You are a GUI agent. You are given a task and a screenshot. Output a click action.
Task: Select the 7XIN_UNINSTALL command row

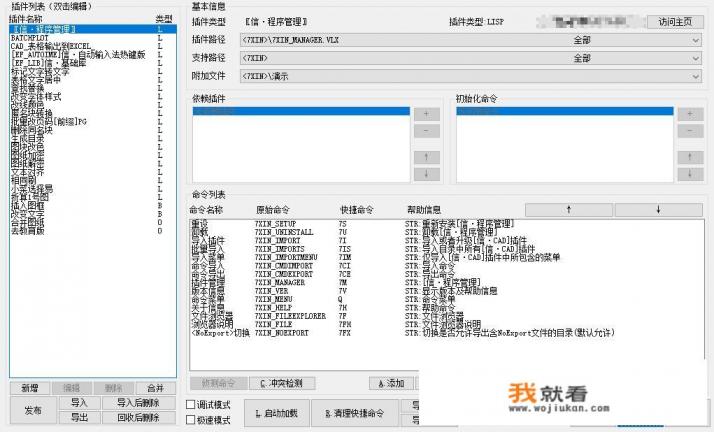tap(446, 232)
